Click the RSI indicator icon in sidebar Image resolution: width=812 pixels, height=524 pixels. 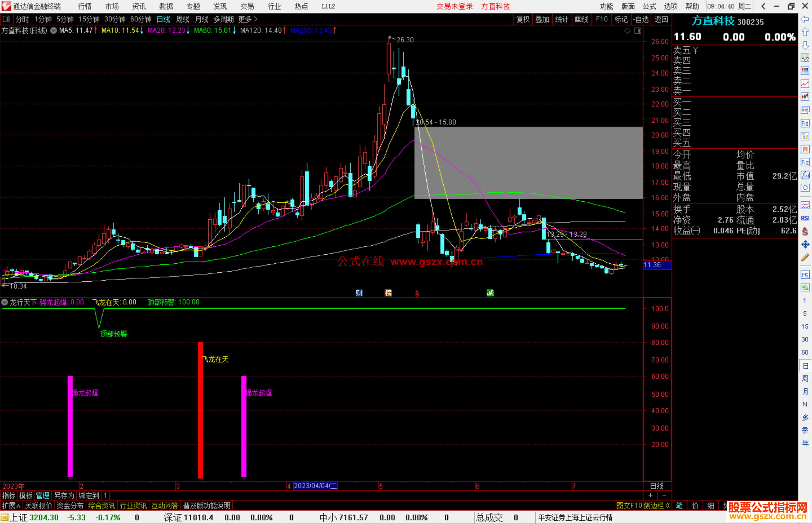click(x=805, y=218)
